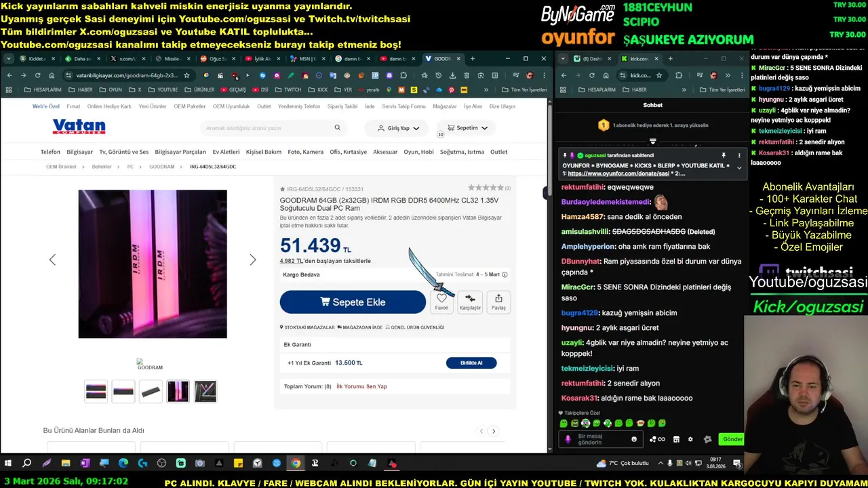This screenshot has width=868, height=488.
Task: Click the Vatan Computer logo
Action: tap(79, 127)
